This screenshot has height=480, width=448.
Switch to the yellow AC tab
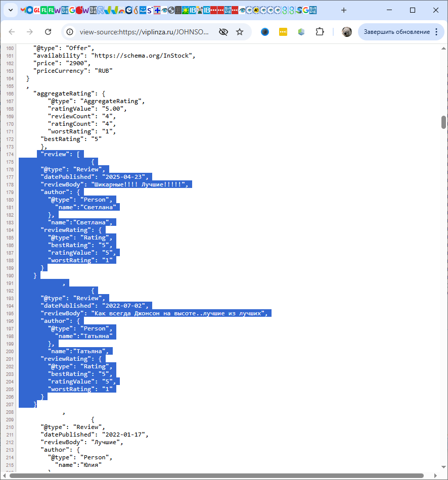coord(256,10)
